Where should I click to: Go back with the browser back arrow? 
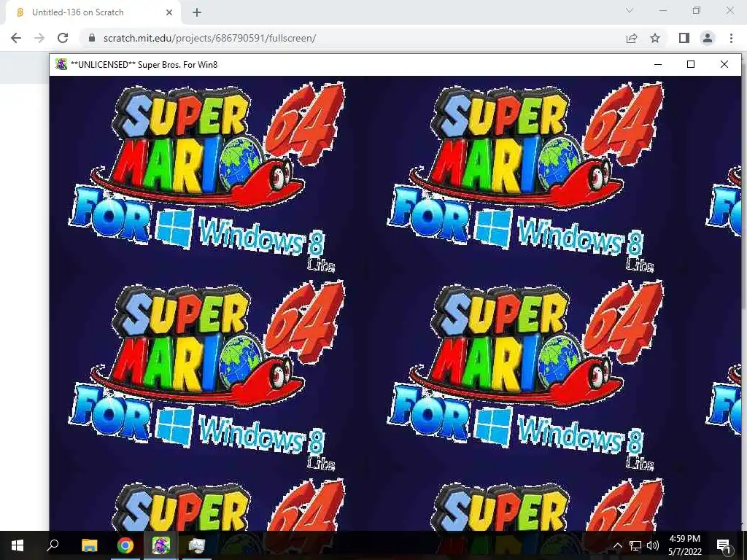[x=16, y=38]
